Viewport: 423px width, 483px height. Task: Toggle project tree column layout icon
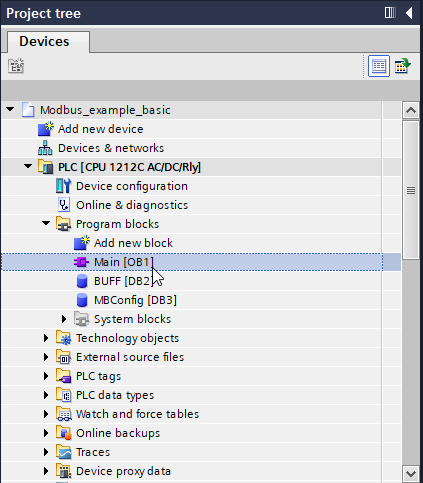click(x=390, y=13)
